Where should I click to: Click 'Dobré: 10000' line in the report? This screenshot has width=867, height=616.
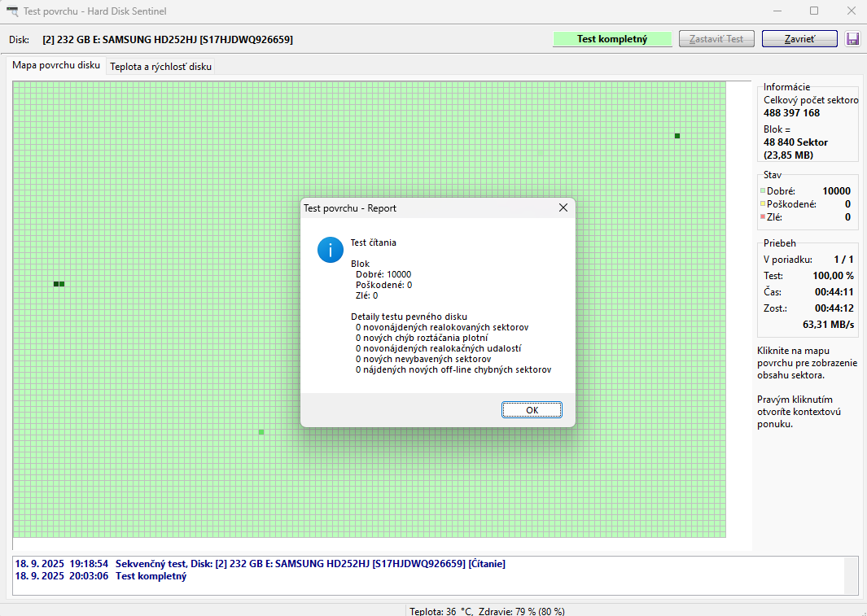tap(383, 274)
